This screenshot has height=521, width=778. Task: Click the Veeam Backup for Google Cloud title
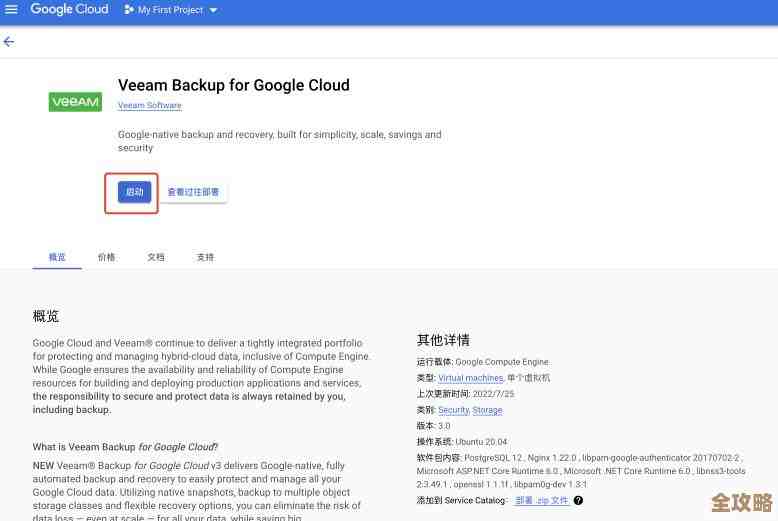[234, 85]
